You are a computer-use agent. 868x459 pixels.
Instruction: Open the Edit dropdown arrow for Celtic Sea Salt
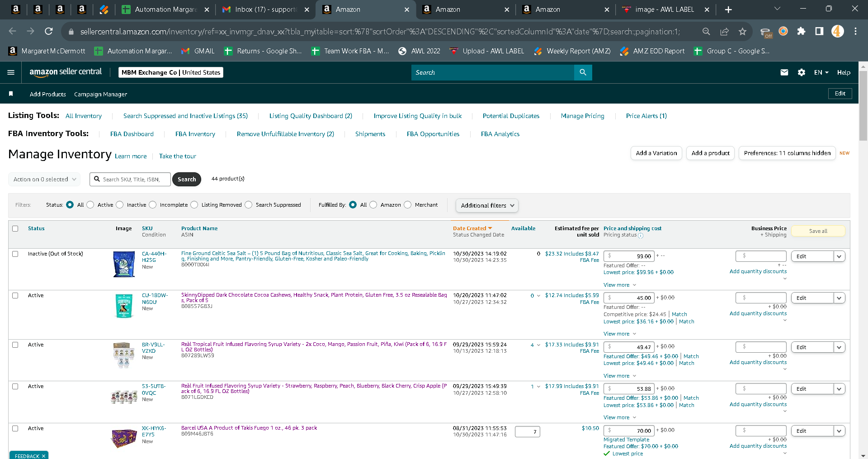[840, 256]
